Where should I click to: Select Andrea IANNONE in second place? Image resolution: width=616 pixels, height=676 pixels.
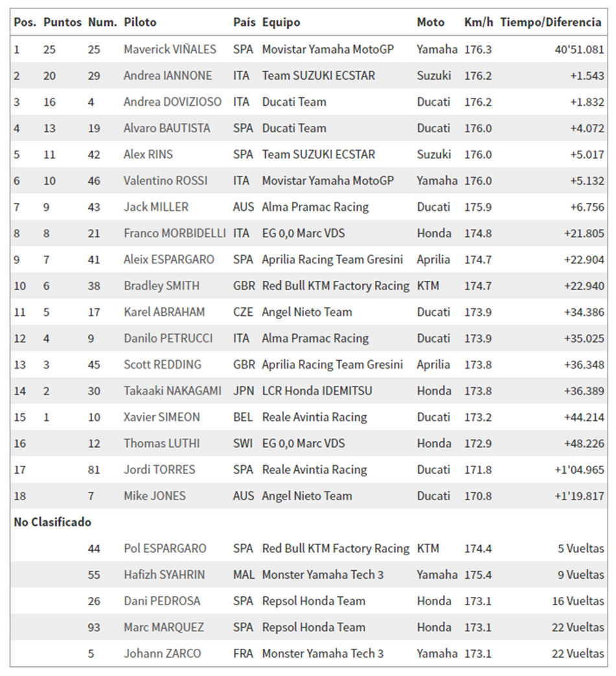[167, 76]
